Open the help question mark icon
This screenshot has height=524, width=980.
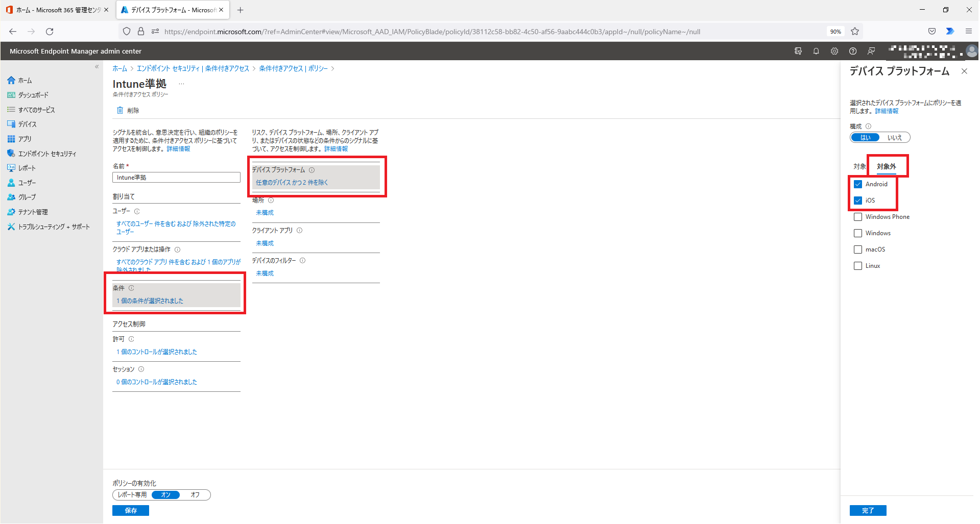[853, 51]
